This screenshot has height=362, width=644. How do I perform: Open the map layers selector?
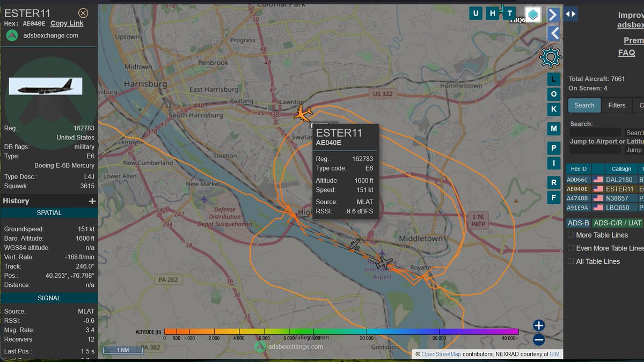(533, 14)
